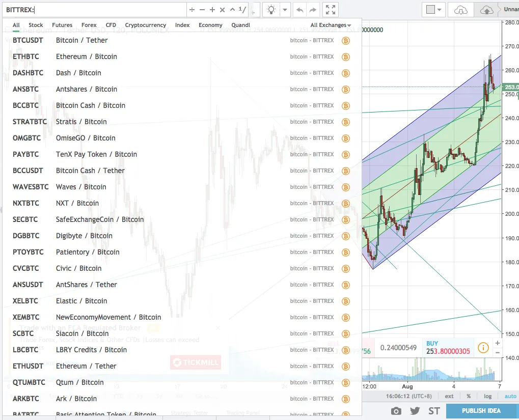Click the plus button beside BUY panel
Screen dimensions: 519x420
coord(498,343)
